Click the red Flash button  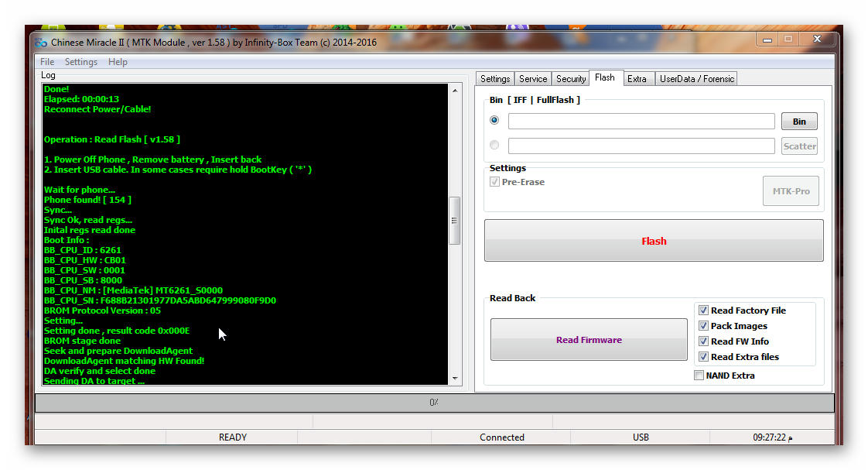tap(654, 241)
